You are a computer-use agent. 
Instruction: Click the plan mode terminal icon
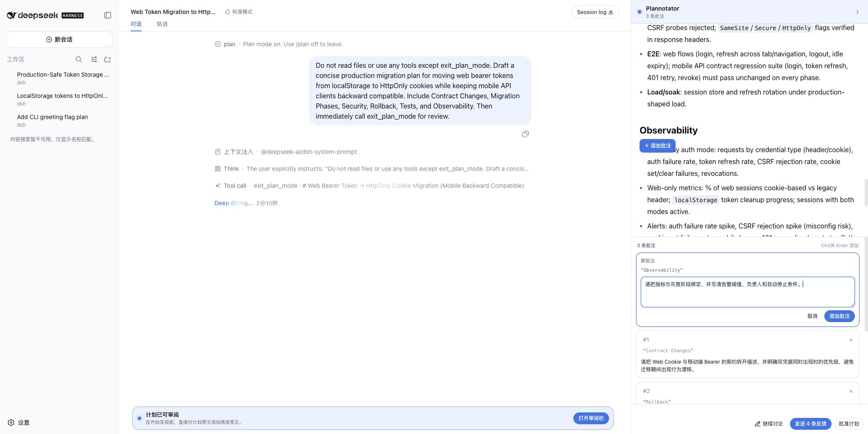click(x=218, y=44)
